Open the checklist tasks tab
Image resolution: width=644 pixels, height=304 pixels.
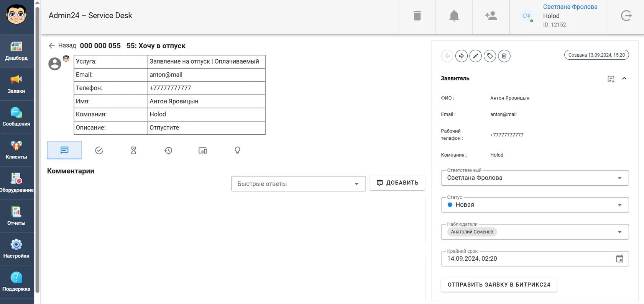click(99, 150)
